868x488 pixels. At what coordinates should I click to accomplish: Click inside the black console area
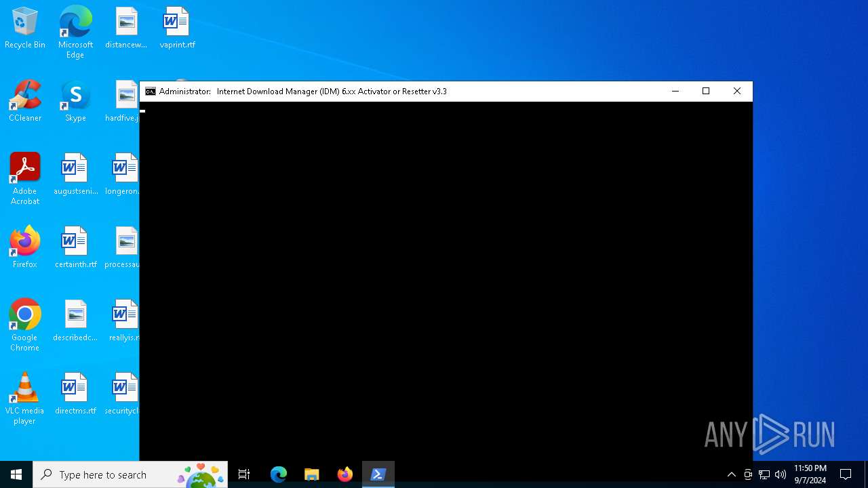point(446,281)
